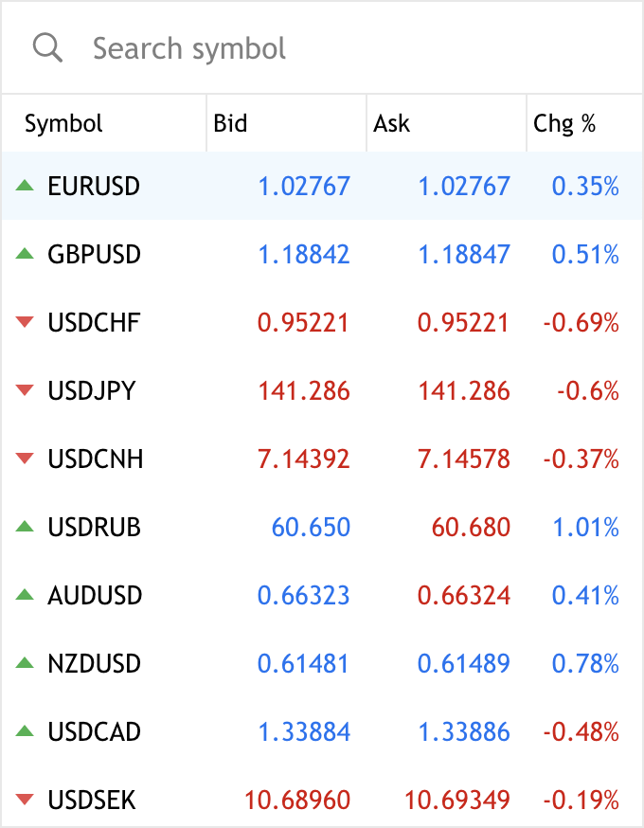Viewport: 644px width, 828px height.
Task: Click the red down arrow beside USDCNH
Action: (25, 459)
